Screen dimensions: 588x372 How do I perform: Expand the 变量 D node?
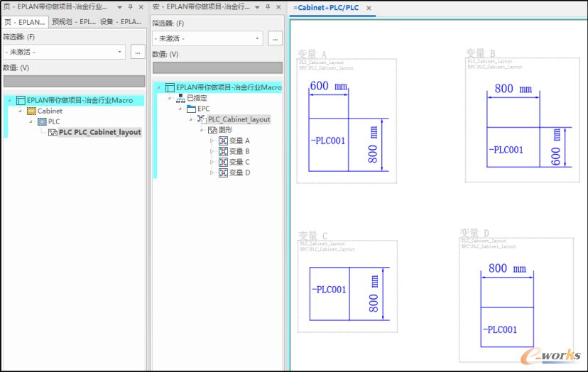pyautogui.click(x=212, y=173)
